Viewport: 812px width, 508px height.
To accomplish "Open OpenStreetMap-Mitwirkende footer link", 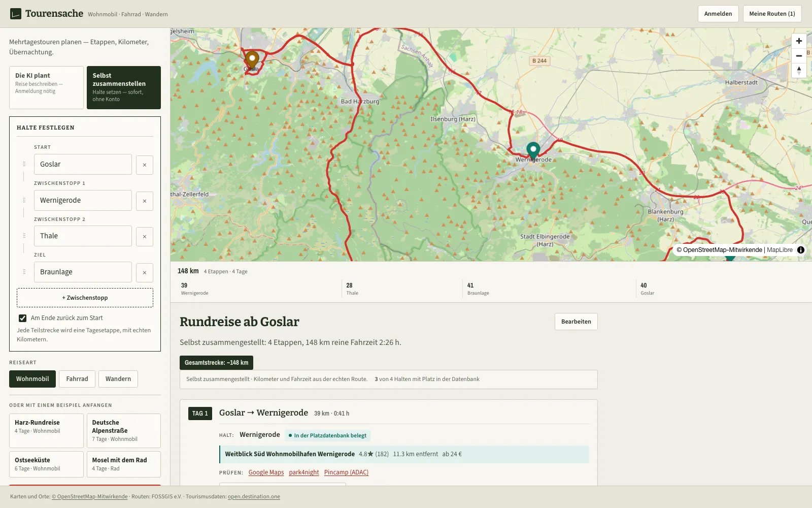I will click(89, 497).
